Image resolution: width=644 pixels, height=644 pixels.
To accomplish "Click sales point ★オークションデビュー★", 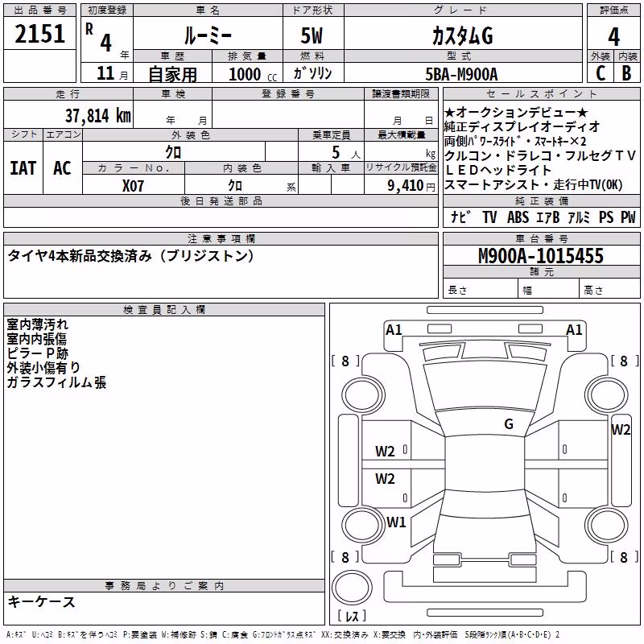I will (516, 112).
